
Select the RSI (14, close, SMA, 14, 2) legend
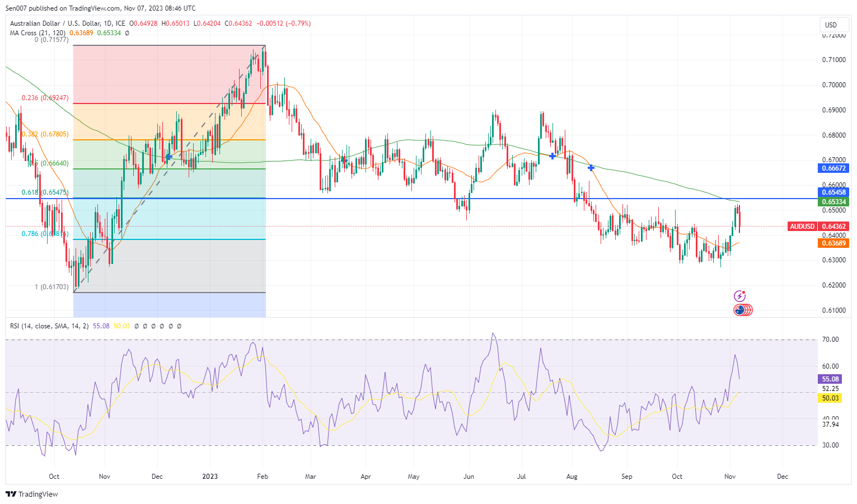(49, 326)
